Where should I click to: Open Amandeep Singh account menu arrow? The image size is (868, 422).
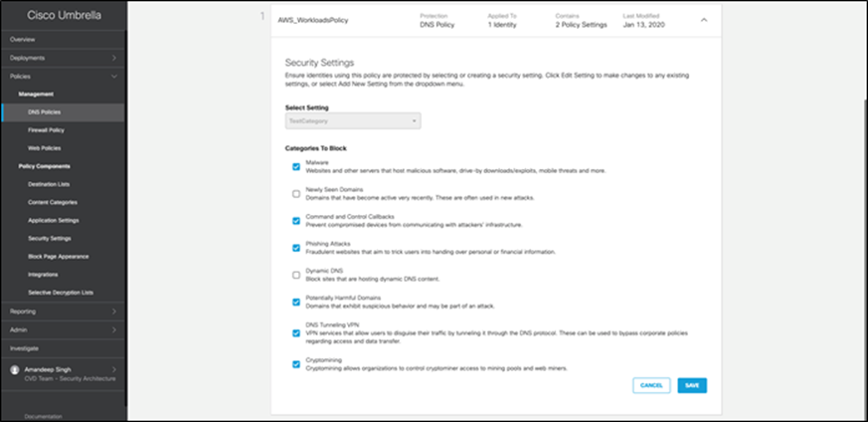point(114,369)
